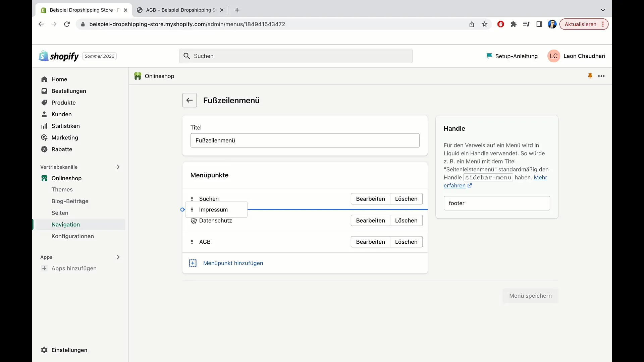Edit the Suchen menu item
644x362 pixels.
(370, 199)
